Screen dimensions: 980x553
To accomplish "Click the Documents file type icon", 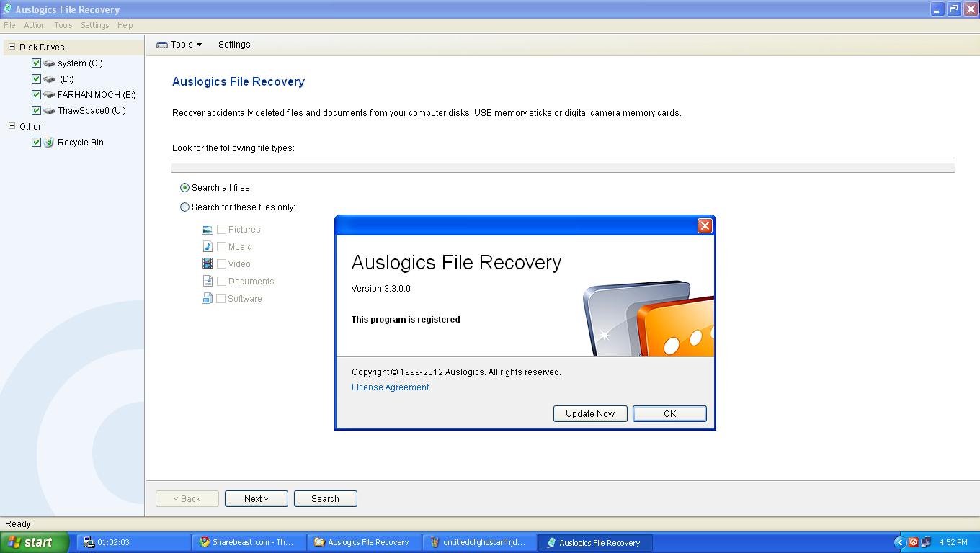I will pyautogui.click(x=208, y=282).
